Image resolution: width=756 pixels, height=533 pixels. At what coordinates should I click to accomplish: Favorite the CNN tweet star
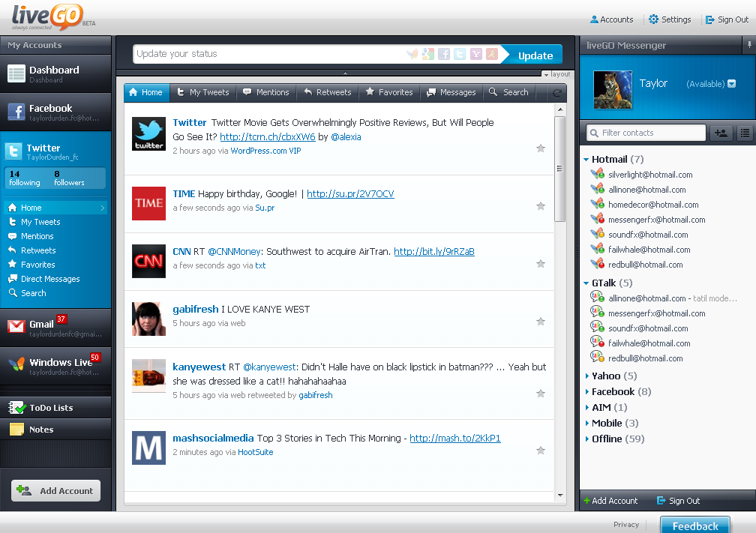point(541,264)
